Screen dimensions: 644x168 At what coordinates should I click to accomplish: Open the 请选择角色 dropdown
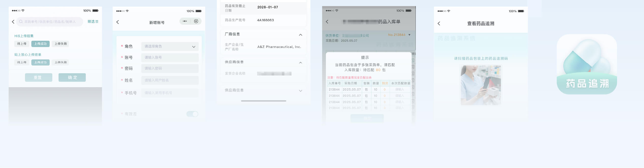coord(170,47)
